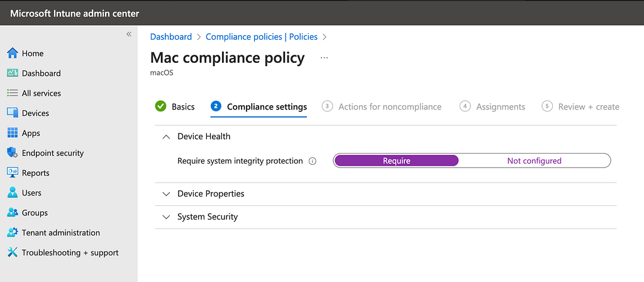The height and width of the screenshot is (282, 644).
Task: Click the Endpoint security shield icon
Action: pyautogui.click(x=13, y=153)
